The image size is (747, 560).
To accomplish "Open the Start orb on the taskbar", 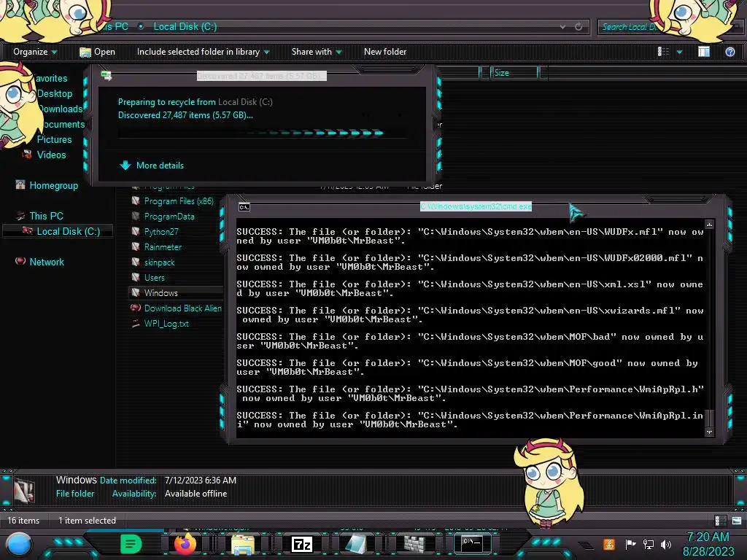I will pos(19,545).
